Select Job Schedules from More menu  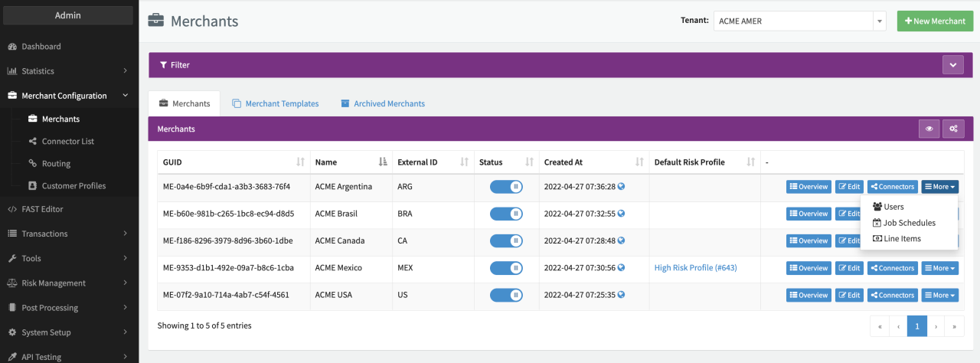click(909, 223)
